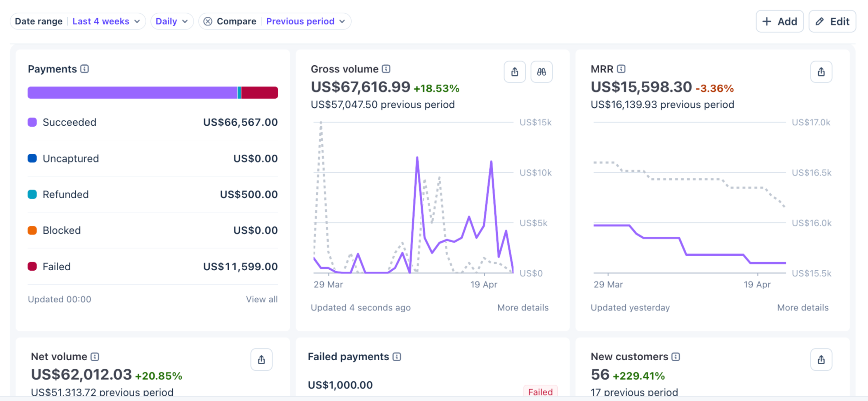868x401 pixels.
Task: Click MRR total US$15,598.30
Action: tap(642, 87)
